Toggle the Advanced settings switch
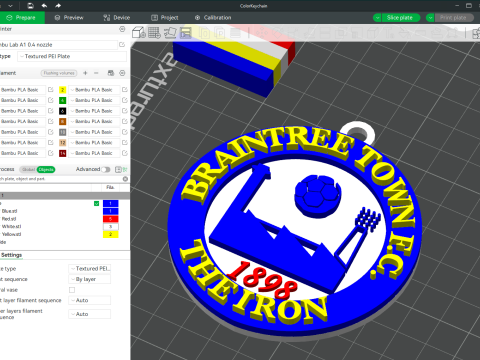This screenshot has height=360, width=480. pyautogui.click(x=106, y=170)
